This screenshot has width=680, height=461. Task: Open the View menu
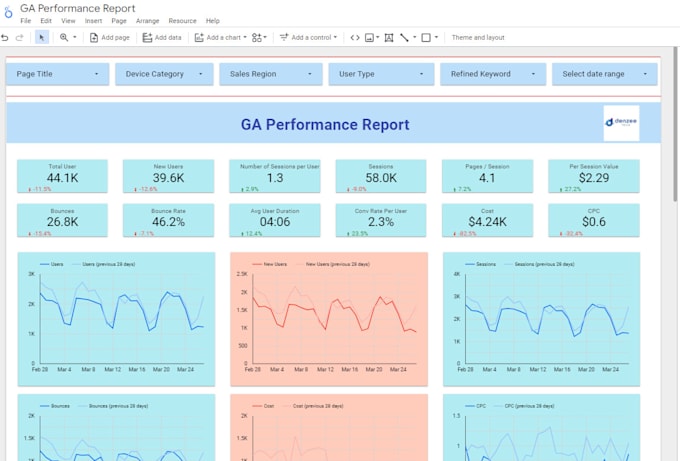(68, 21)
